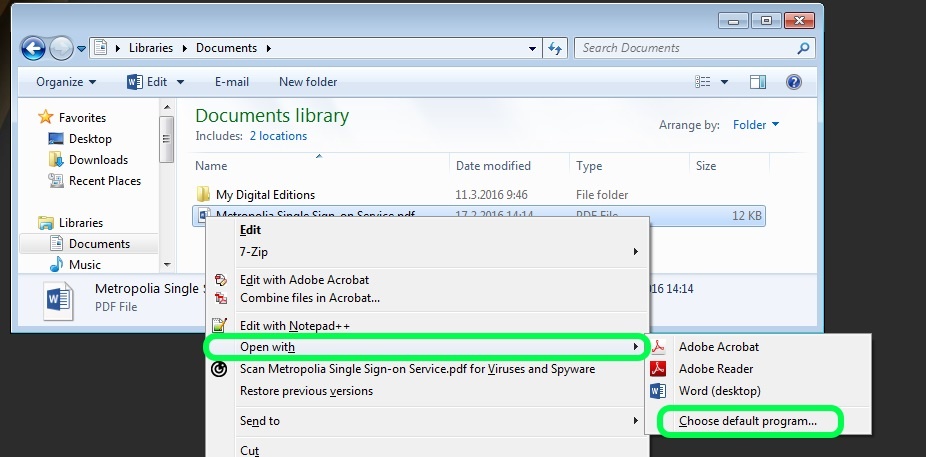This screenshot has height=457, width=926.
Task: Click the 12 KB size cell
Action: coord(746,216)
